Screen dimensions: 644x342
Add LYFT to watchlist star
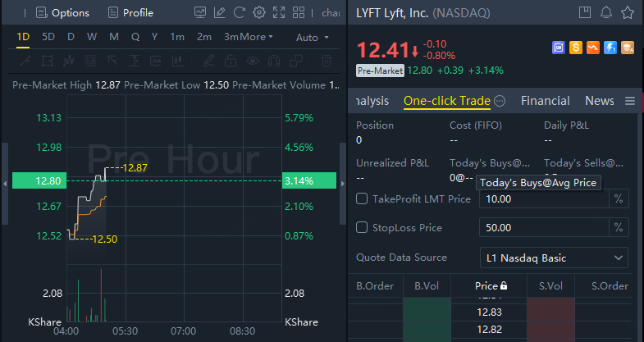(627, 12)
